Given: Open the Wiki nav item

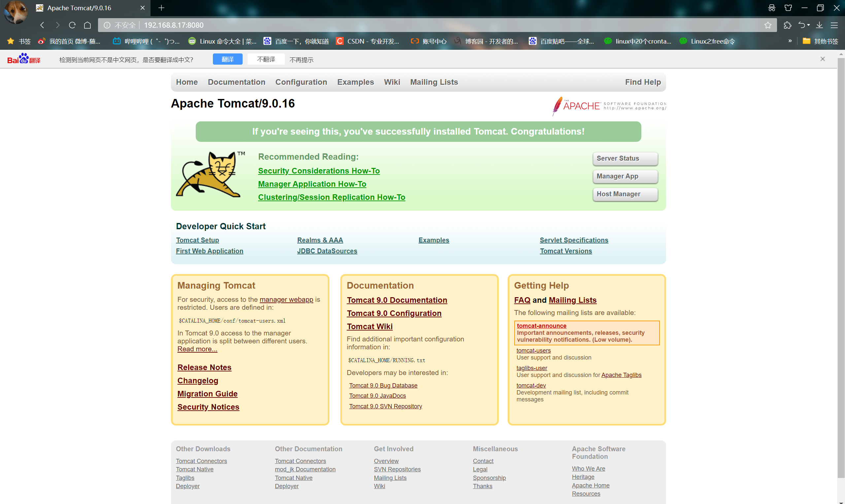Looking at the screenshot, I should click(392, 82).
